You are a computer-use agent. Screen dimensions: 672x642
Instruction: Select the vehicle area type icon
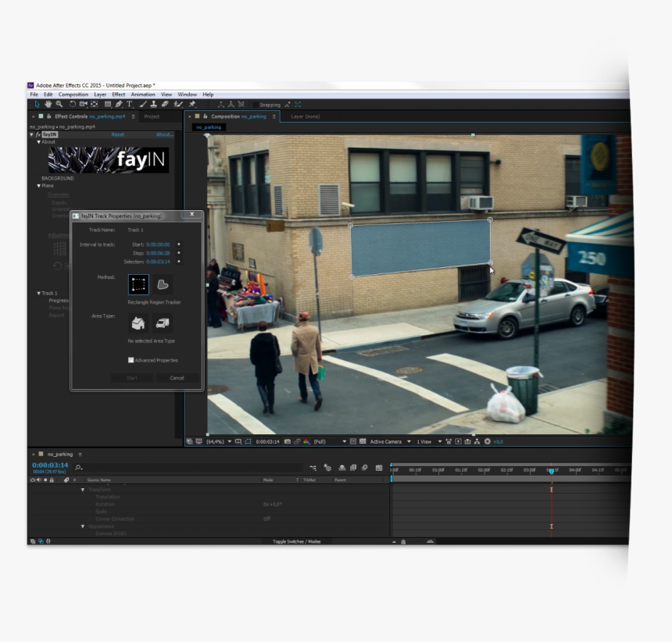click(163, 323)
